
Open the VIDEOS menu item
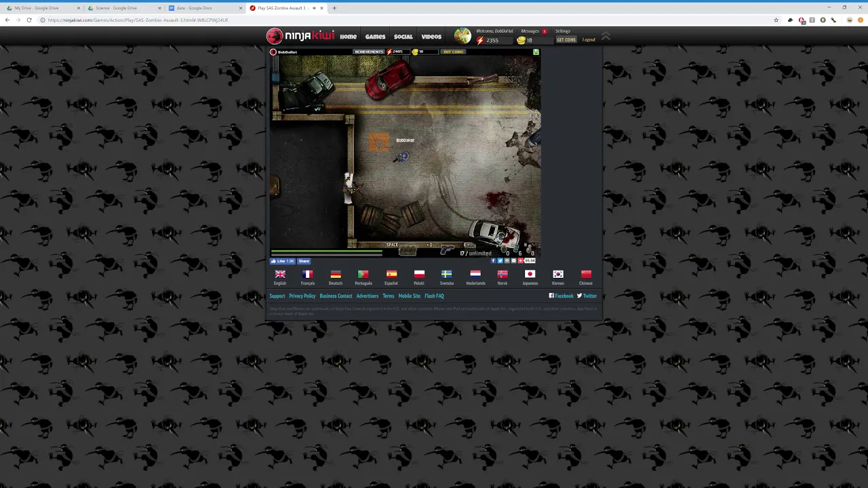pos(431,37)
